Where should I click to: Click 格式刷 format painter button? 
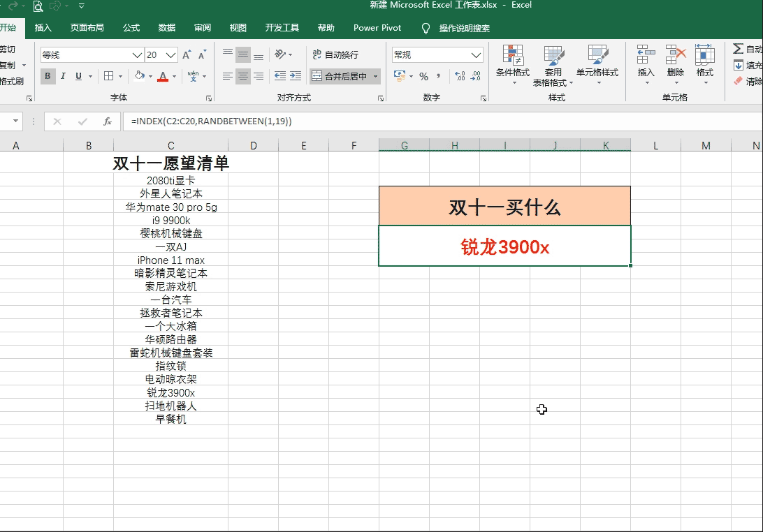(12, 81)
